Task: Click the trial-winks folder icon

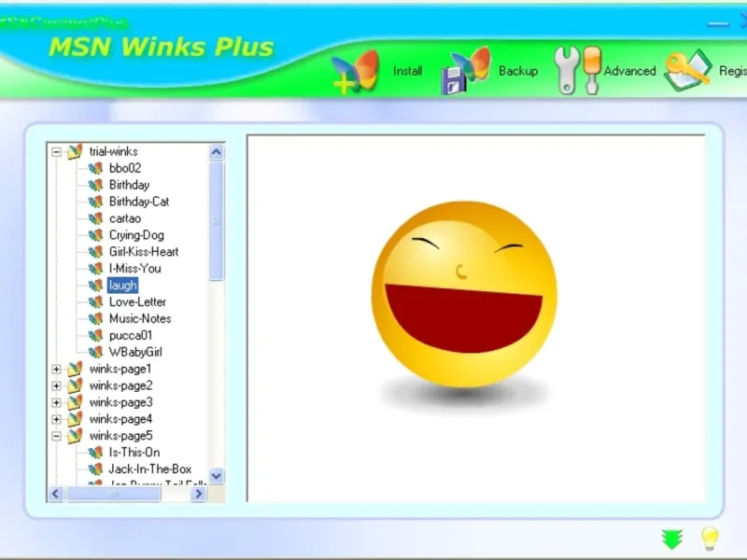Action: 75,152
